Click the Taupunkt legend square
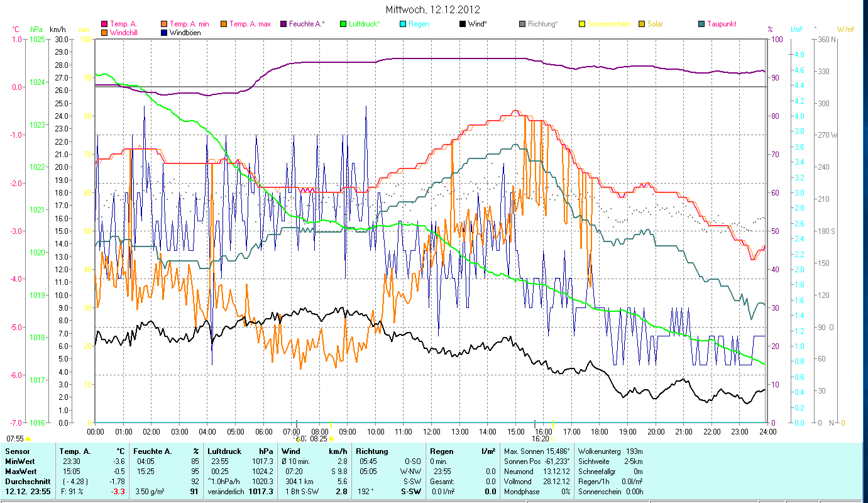Screen dimensions: 868x503 [701, 24]
